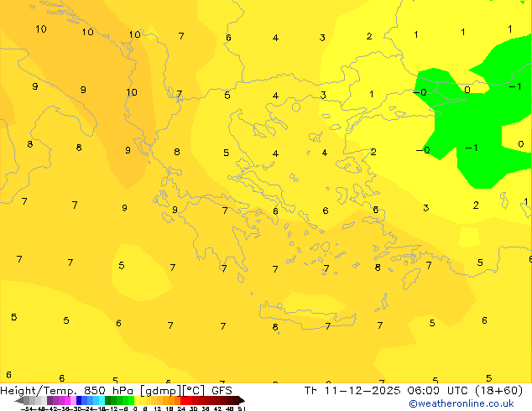Select the 'Th 11-12-2025 06:00 UTC' timestamp
Image resolution: width=532 pixels, height=411 pixels.
coord(387,391)
